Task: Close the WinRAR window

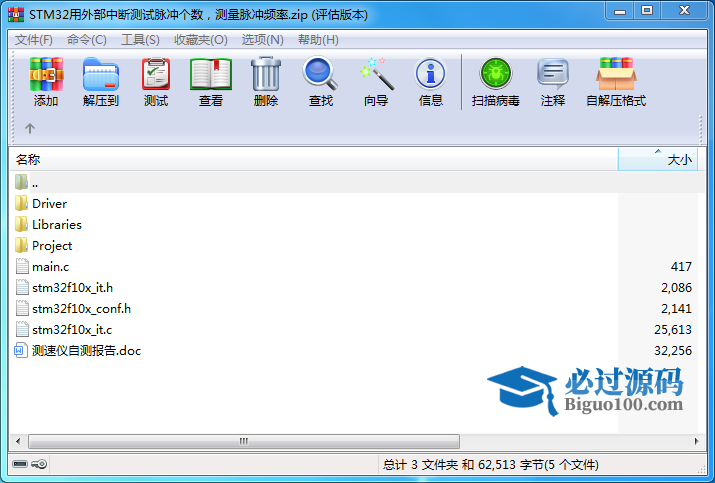Action: [684, 11]
